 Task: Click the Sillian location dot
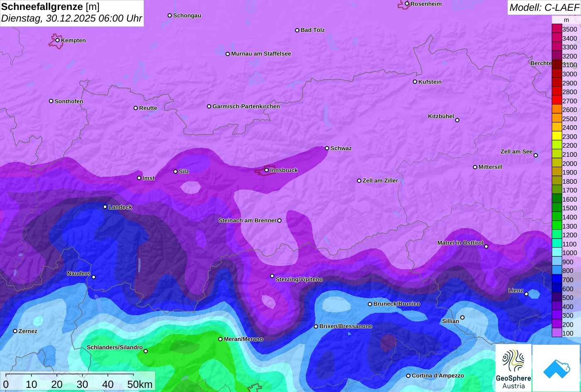tap(462, 318)
